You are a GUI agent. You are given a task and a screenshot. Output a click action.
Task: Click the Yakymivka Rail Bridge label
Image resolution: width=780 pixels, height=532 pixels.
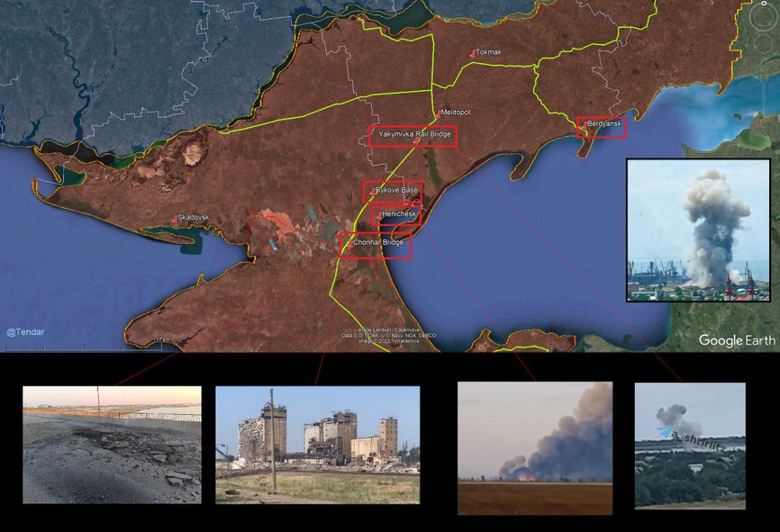(415, 134)
